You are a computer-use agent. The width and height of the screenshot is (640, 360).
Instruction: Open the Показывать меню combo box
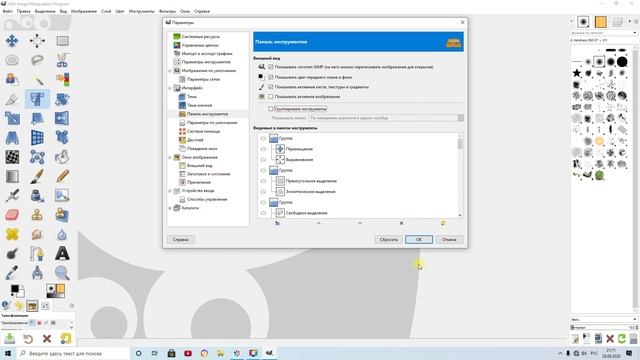pos(386,118)
